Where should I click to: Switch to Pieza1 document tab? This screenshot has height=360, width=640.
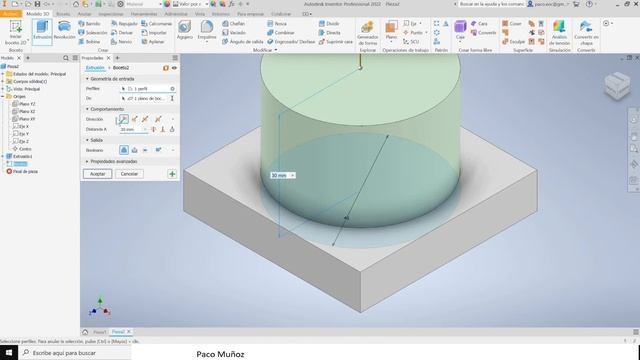pos(100,332)
